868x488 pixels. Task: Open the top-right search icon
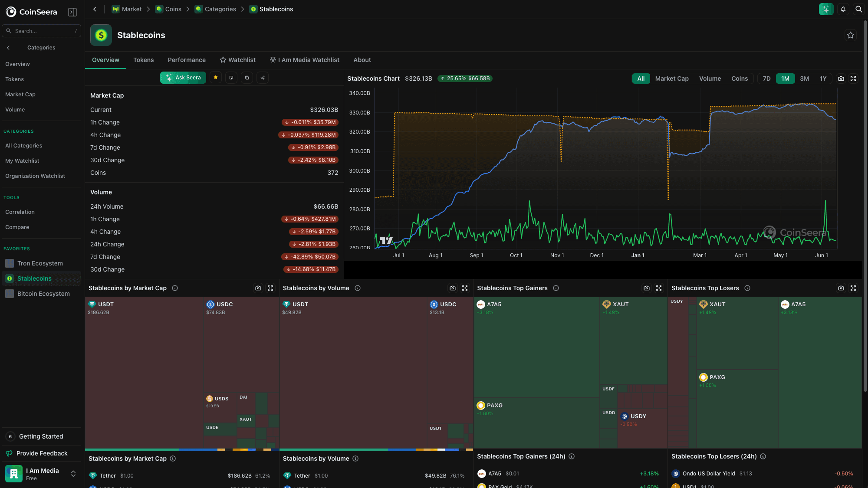pyautogui.click(x=858, y=9)
